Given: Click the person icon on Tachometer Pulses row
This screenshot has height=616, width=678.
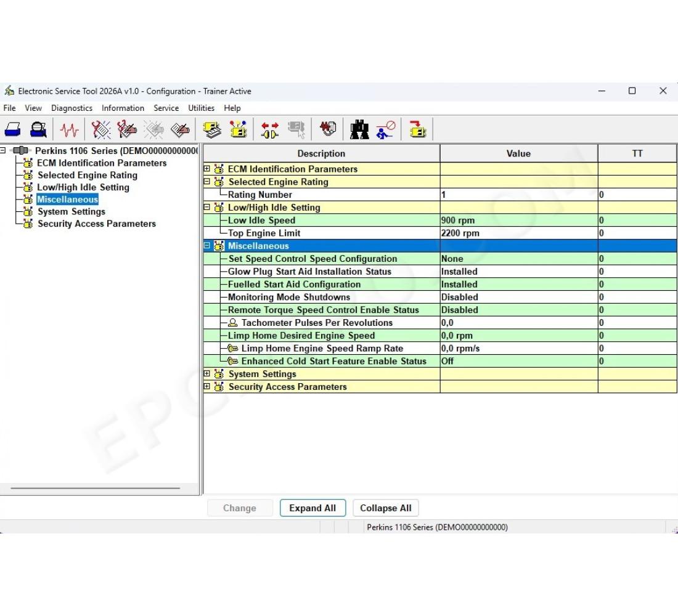Looking at the screenshot, I should [x=232, y=323].
